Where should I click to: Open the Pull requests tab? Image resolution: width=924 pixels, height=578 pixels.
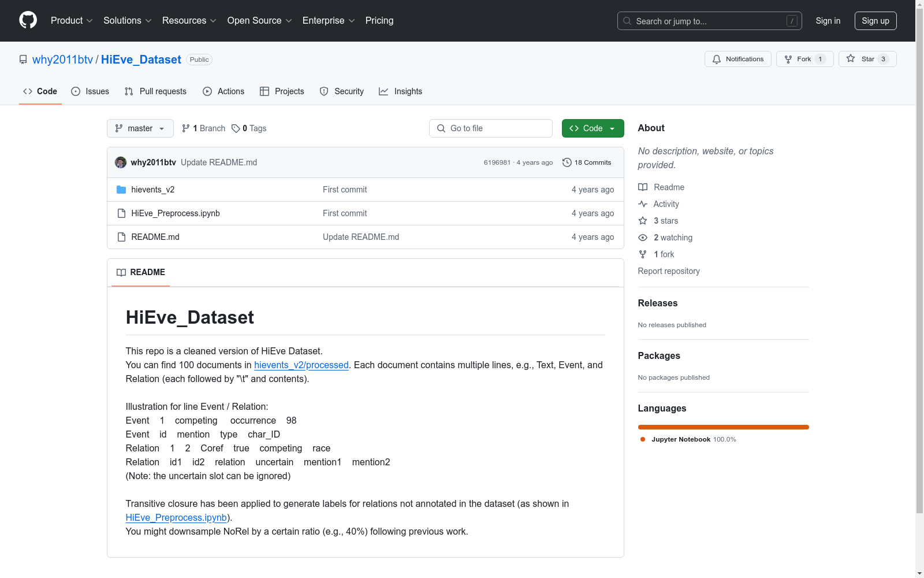tap(155, 91)
